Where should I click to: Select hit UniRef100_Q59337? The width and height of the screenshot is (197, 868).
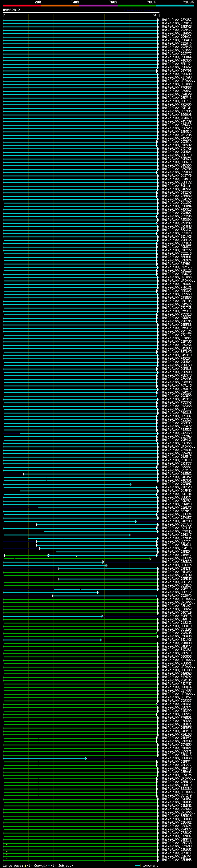(177, 701)
